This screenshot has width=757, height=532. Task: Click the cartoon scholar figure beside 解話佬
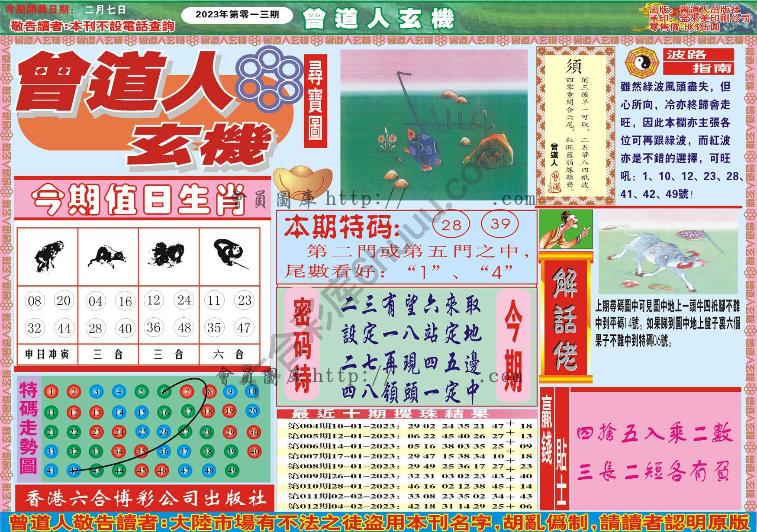coord(565,230)
